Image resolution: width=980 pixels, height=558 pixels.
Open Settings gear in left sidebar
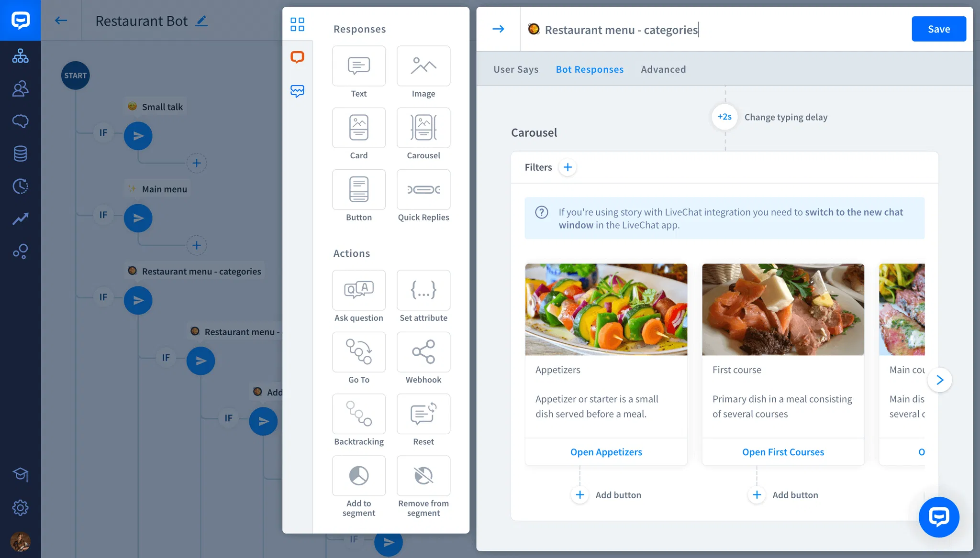pyautogui.click(x=20, y=507)
